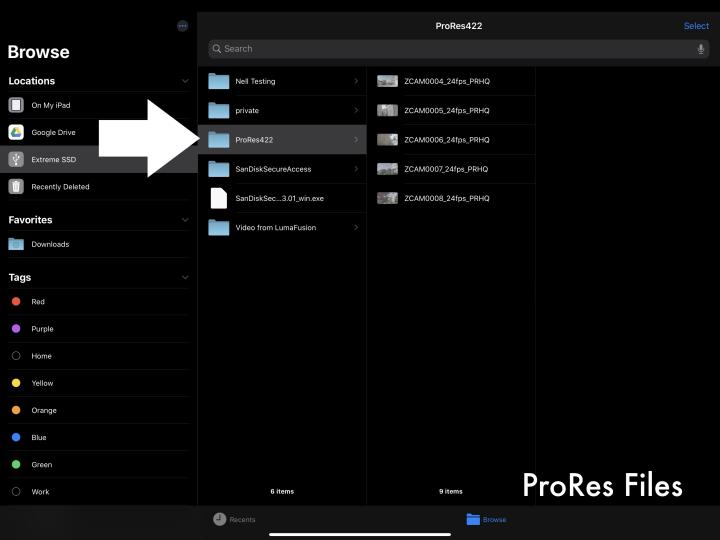Expand ProRes422 folder chevron

(356, 140)
